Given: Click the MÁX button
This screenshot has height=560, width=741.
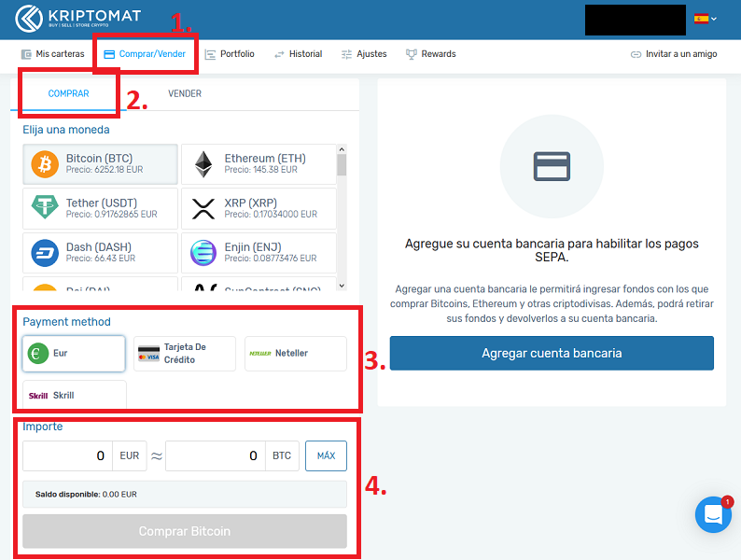Looking at the screenshot, I should click(x=326, y=456).
